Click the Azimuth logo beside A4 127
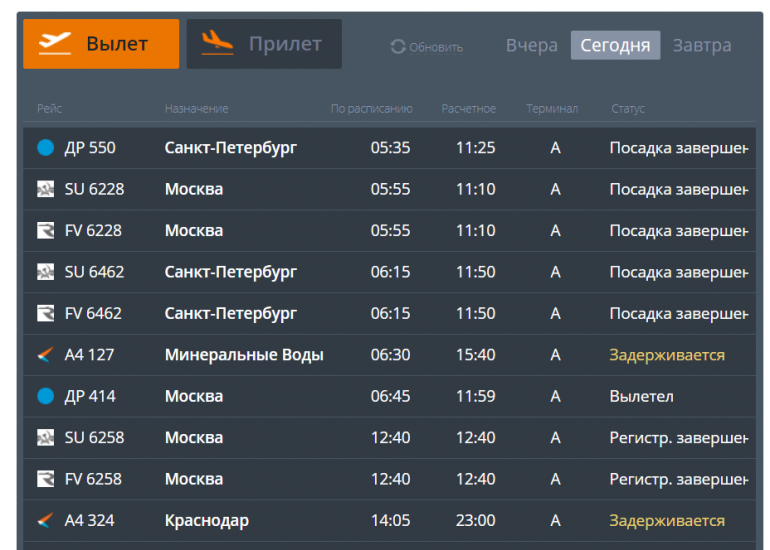The height and width of the screenshot is (550, 770). tap(45, 355)
